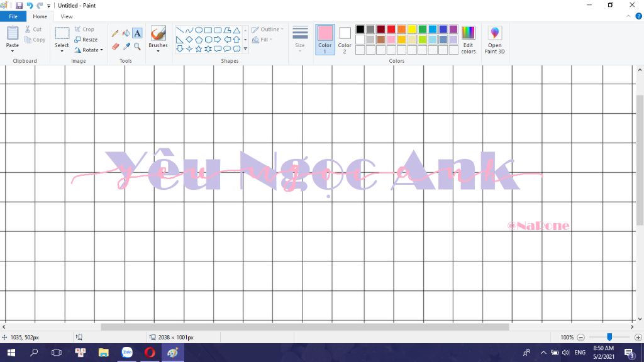This screenshot has width=644, height=362.
Task: Choose the Diamond shape
Action: click(189, 40)
